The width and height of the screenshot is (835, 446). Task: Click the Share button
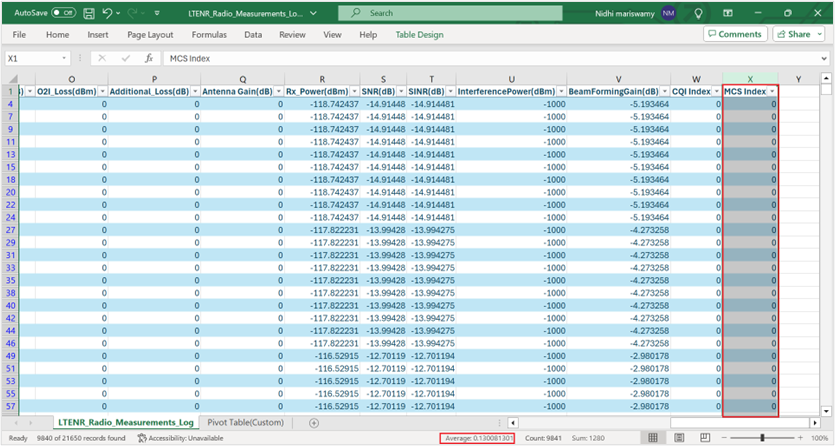tap(793, 34)
